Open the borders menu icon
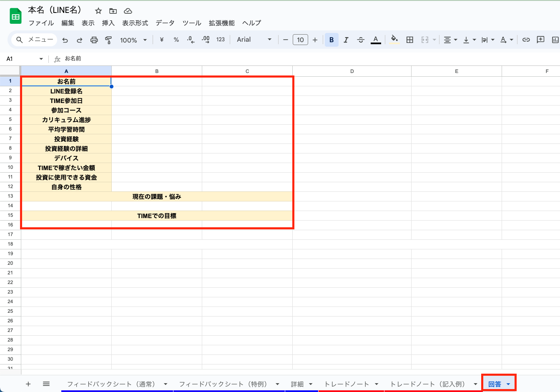 point(410,40)
